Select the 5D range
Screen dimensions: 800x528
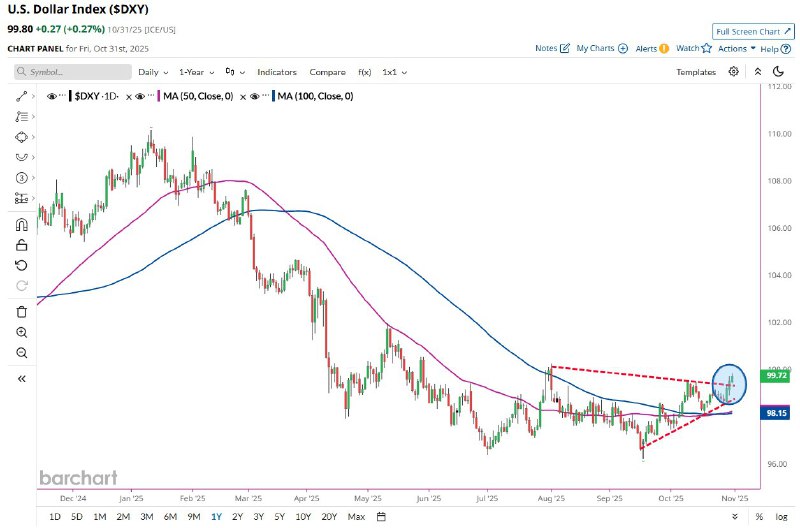pyautogui.click(x=77, y=517)
